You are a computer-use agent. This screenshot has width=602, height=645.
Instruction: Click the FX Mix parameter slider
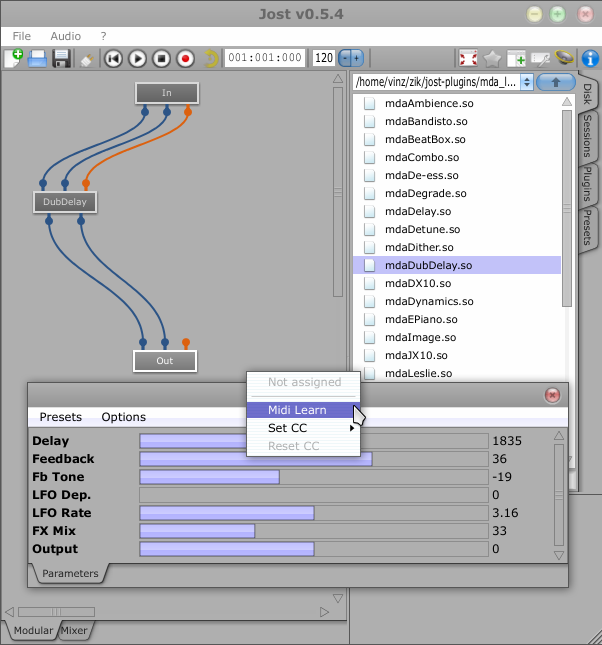point(314,531)
